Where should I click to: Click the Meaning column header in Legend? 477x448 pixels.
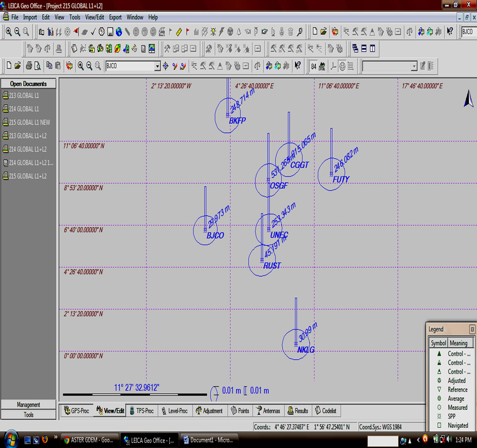pos(460,343)
